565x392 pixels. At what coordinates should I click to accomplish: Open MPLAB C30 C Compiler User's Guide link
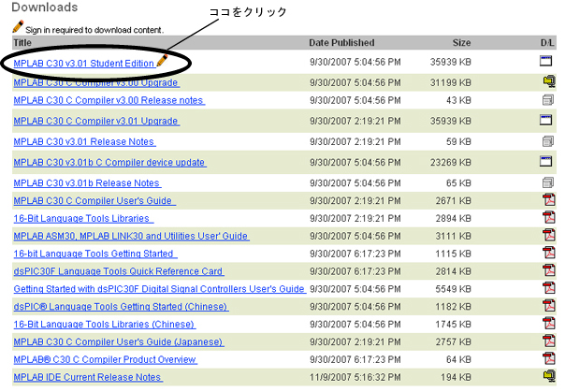tap(94, 201)
